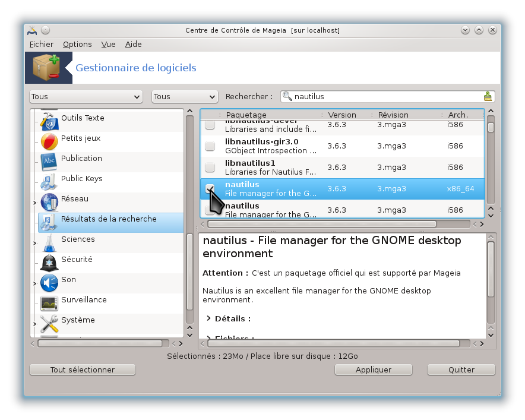
Task: Click the Surveillance monitor icon
Action: click(x=49, y=304)
